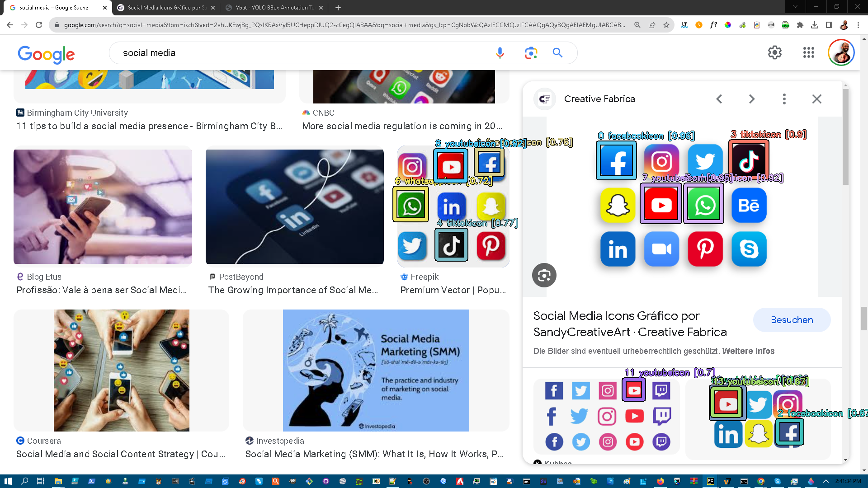Search inside the previewed image with Lens

(544, 275)
